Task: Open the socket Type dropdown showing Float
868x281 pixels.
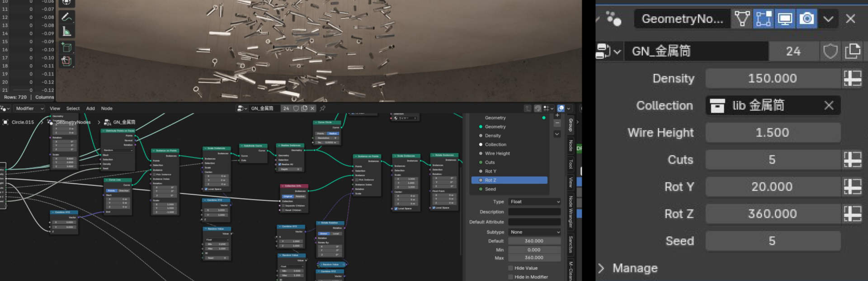Action: [x=534, y=202]
